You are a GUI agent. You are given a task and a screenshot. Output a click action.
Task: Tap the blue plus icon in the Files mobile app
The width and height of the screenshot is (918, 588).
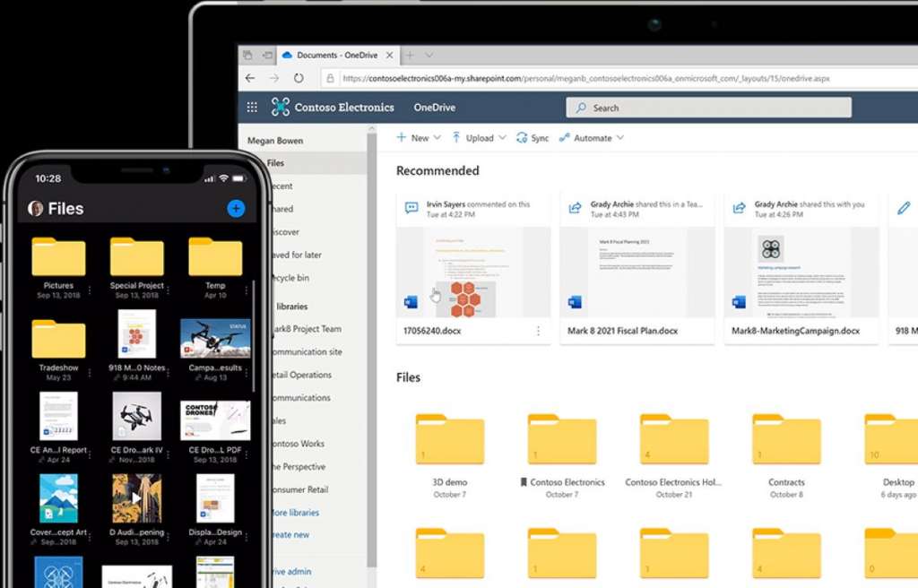coord(235,208)
